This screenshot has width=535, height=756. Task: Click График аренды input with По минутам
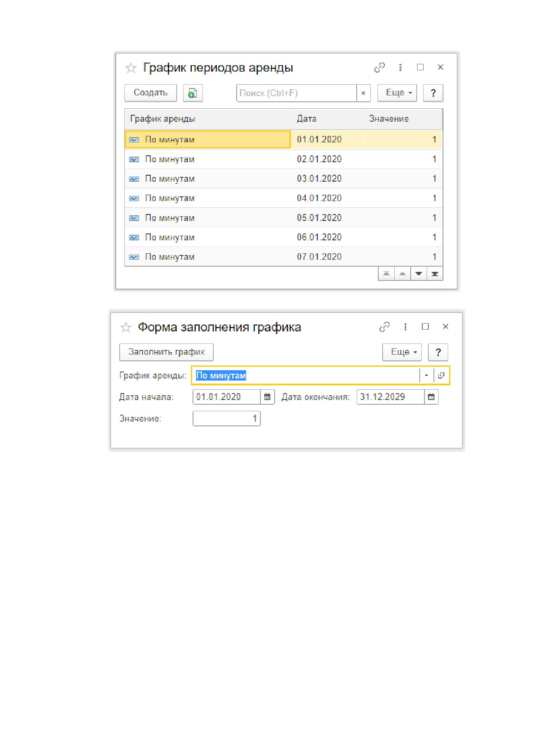pos(306,375)
